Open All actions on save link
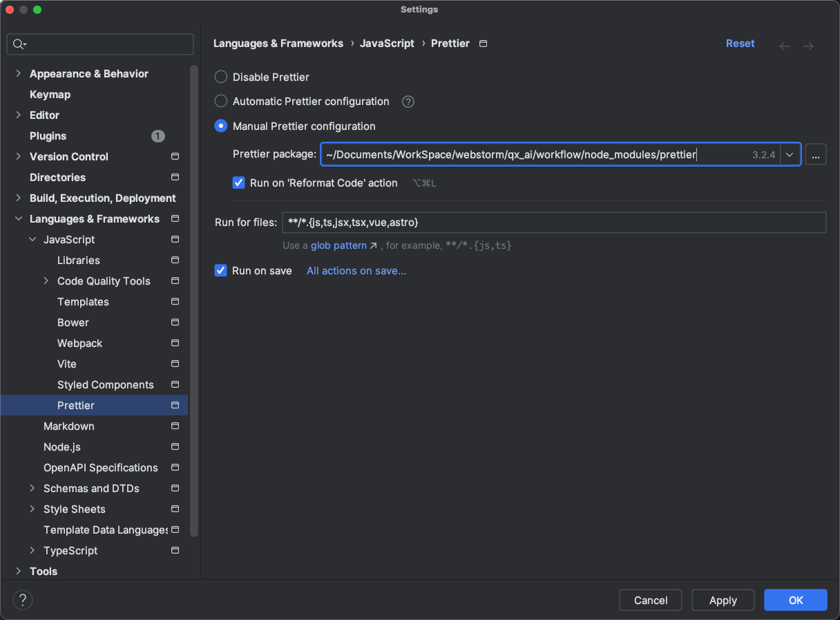 click(356, 271)
